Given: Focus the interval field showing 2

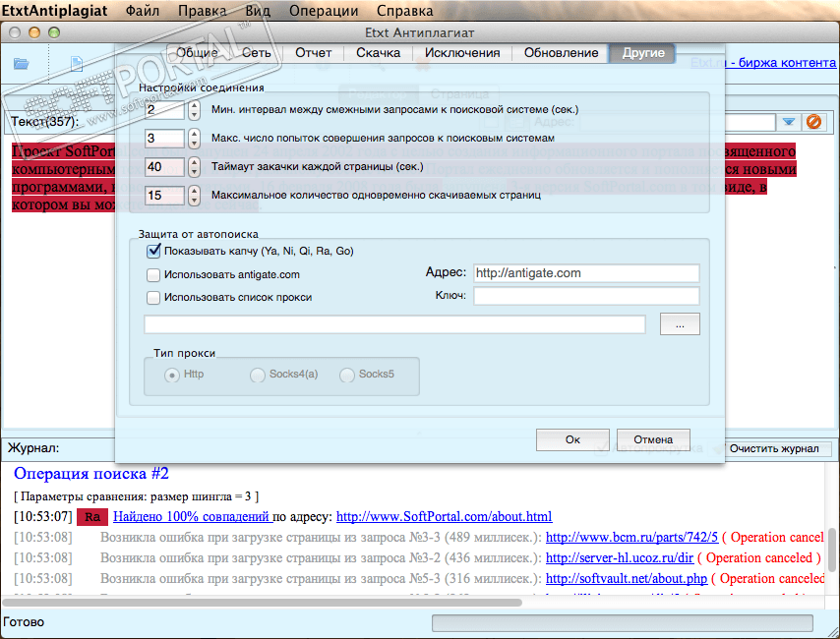Looking at the screenshot, I should [164, 110].
